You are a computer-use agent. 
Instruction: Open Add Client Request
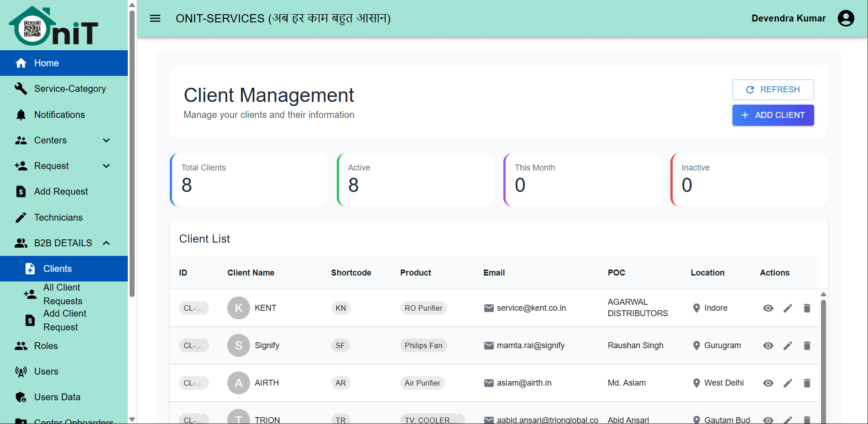64,320
